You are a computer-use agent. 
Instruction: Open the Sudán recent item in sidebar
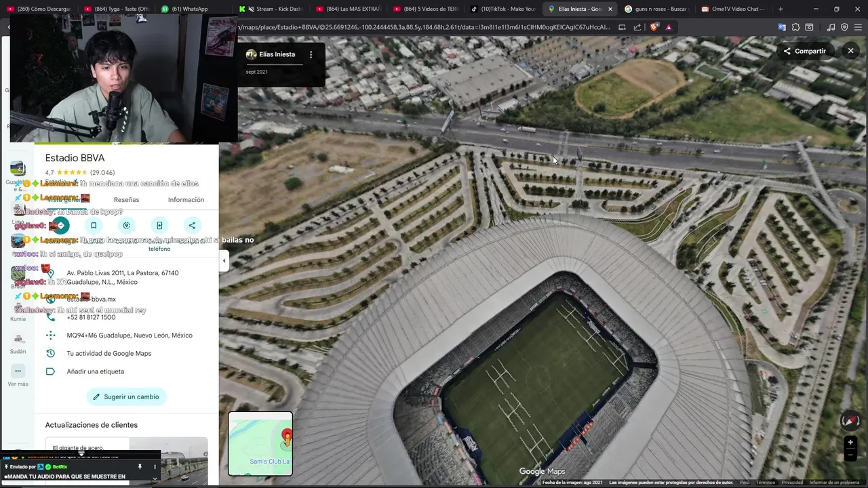tap(18, 343)
